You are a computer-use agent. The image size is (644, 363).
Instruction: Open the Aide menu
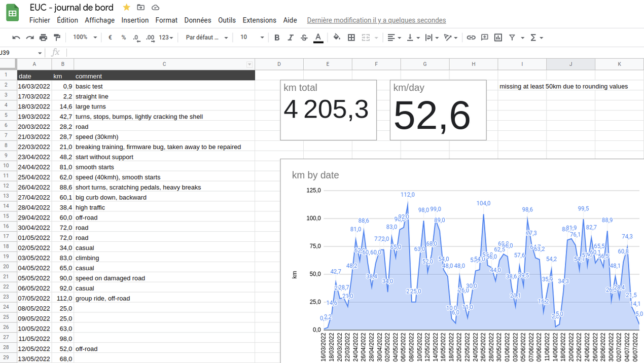pos(290,20)
